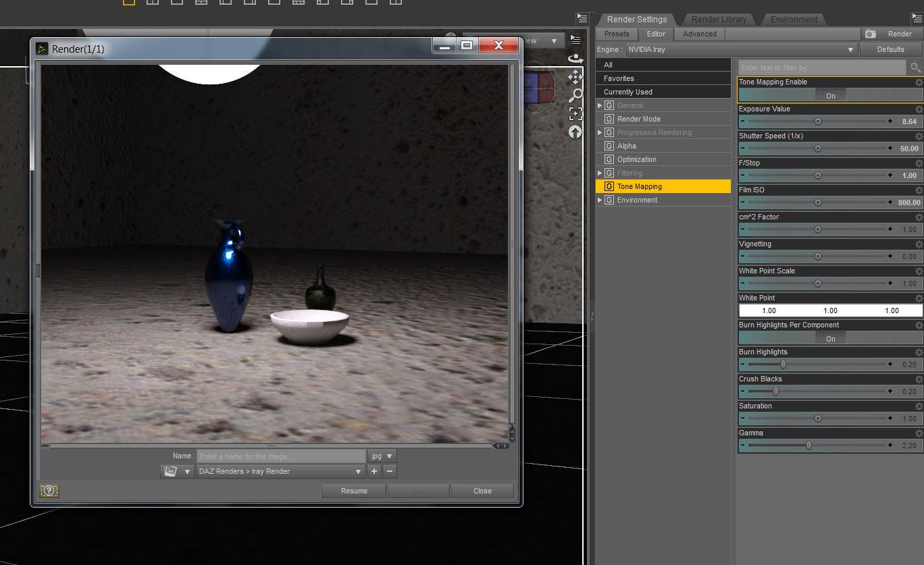924x565 pixels.
Task: Toggle Tone Mapping Enable switch
Action: [x=830, y=96]
